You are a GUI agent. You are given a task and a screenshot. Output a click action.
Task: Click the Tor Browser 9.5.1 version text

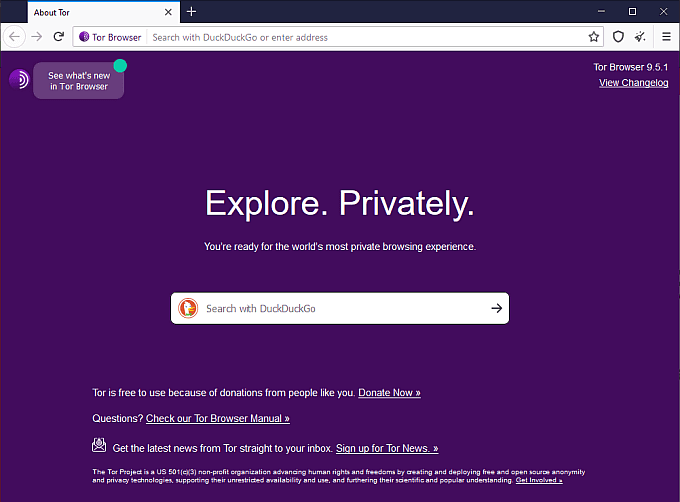(x=631, y=67)
